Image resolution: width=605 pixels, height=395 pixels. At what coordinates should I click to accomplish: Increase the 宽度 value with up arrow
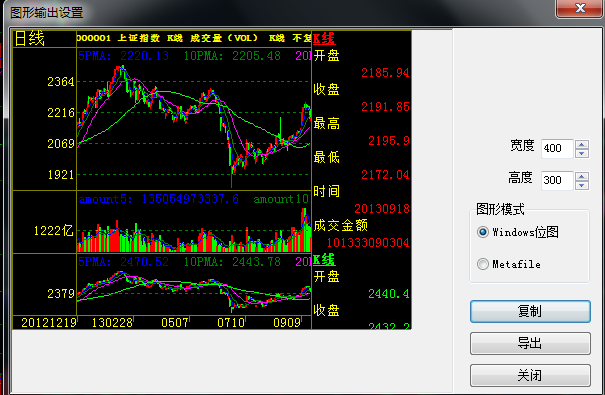(582, 144)
